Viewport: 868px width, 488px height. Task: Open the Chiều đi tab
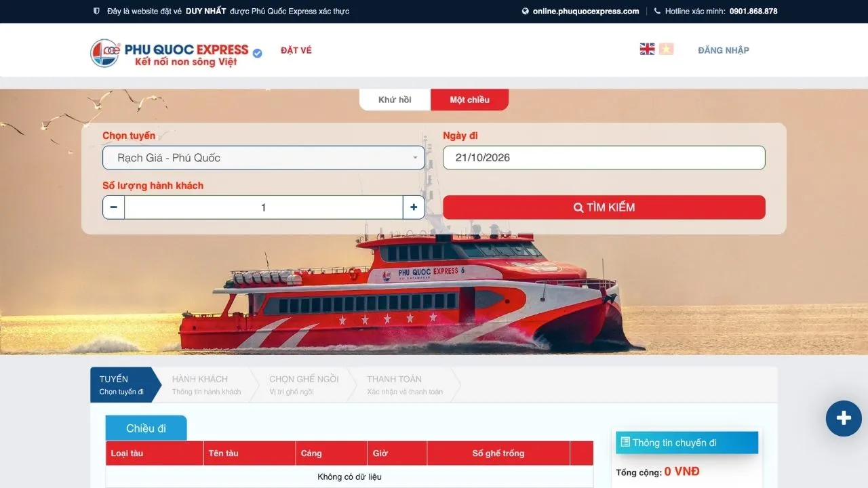click(146, 428)
